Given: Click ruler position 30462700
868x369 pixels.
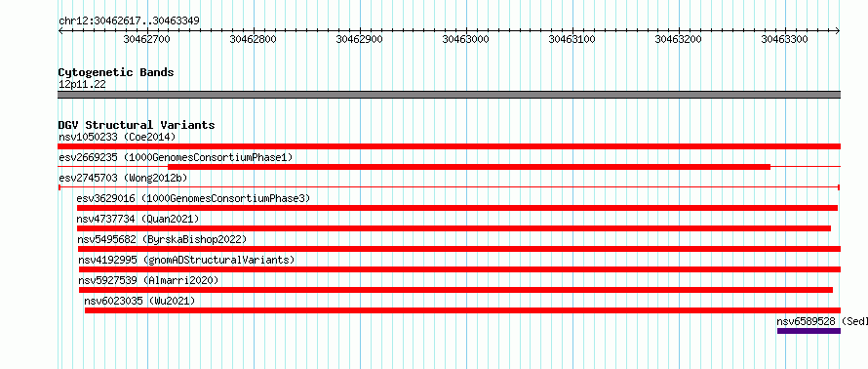Looking at the screenshot, I should click(x=147, y=39).
